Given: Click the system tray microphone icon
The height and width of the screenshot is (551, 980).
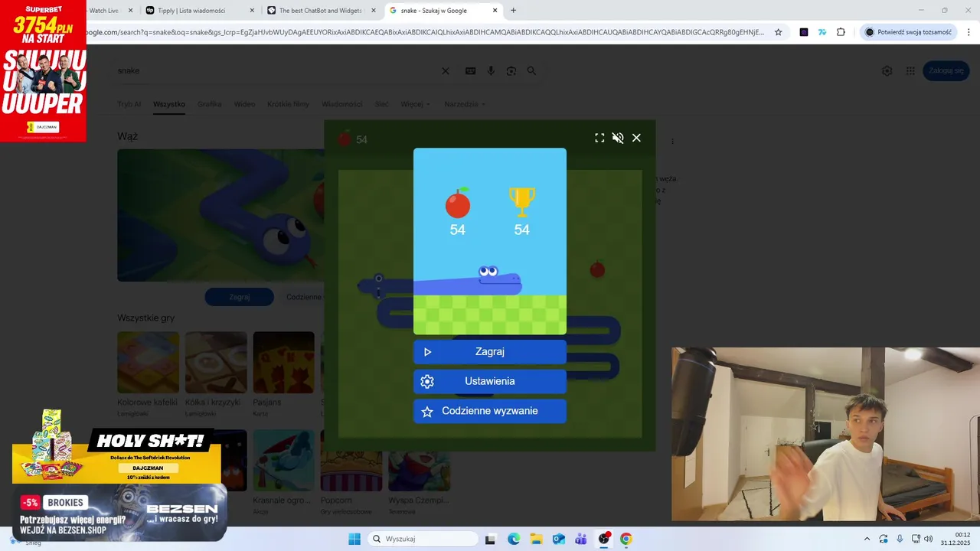Looking at the screenshot, I should click(x=900, y=539).
